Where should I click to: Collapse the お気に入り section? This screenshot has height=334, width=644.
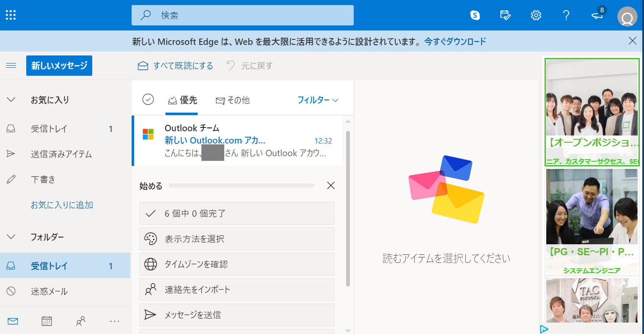coord(11,100)
